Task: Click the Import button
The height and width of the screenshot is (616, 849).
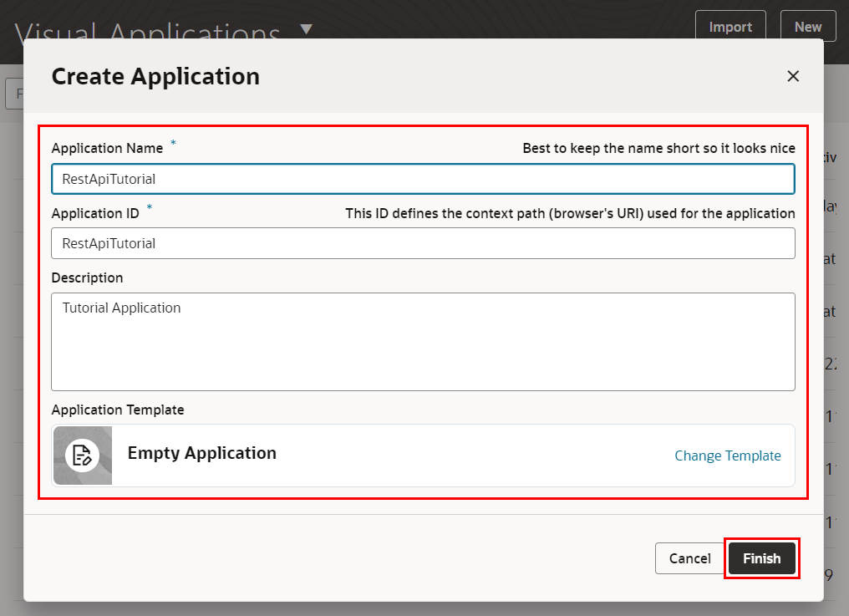Action: pos(730,27)
